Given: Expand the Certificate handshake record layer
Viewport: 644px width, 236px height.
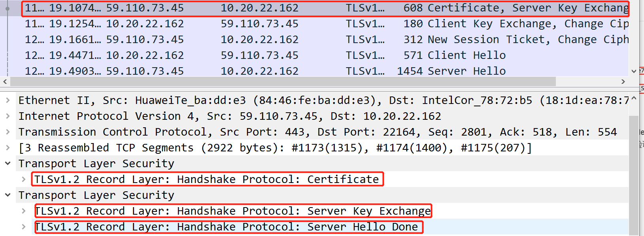Looking at the screenshot, I should [x=23, y=179].
